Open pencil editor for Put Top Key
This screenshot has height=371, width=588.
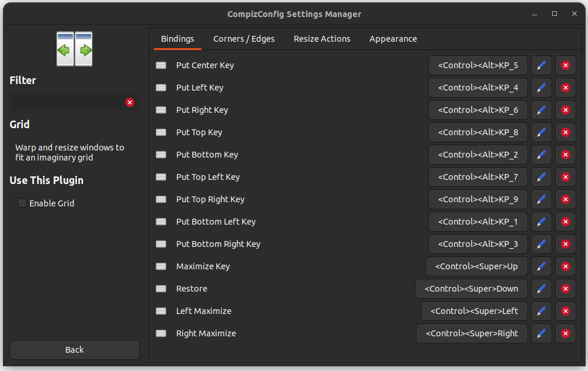coord(542,132)
